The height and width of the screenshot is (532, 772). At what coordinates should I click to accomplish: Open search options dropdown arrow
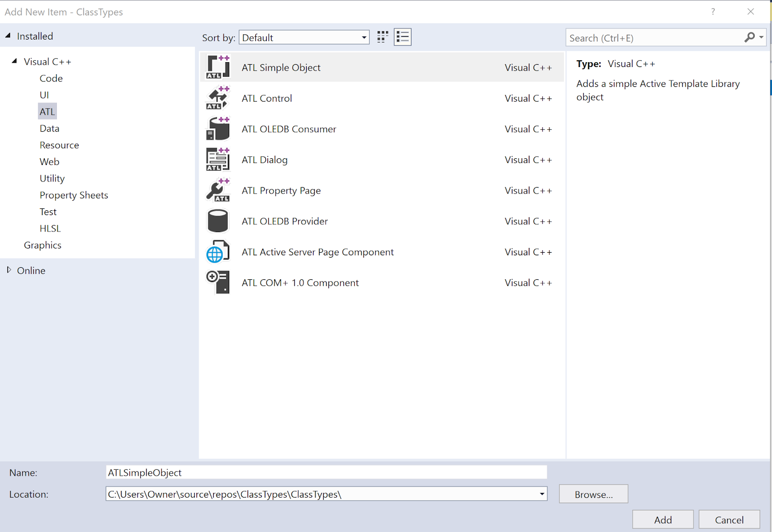pos(761,37)
